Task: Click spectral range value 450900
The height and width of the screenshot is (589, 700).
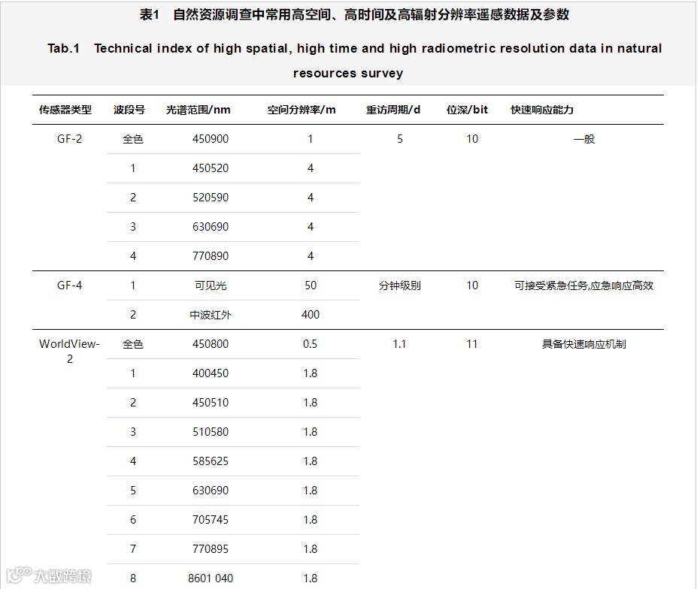Action: tap(211, 139)
